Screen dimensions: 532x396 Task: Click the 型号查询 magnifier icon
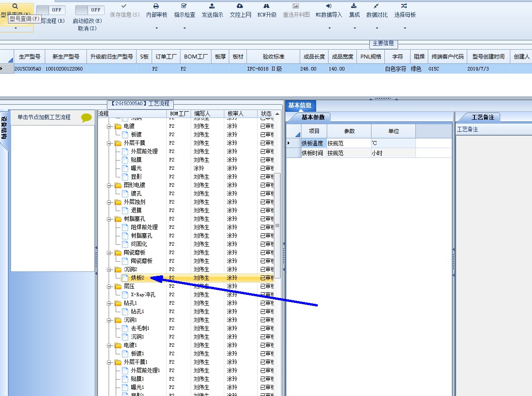[x=15, y=6]
